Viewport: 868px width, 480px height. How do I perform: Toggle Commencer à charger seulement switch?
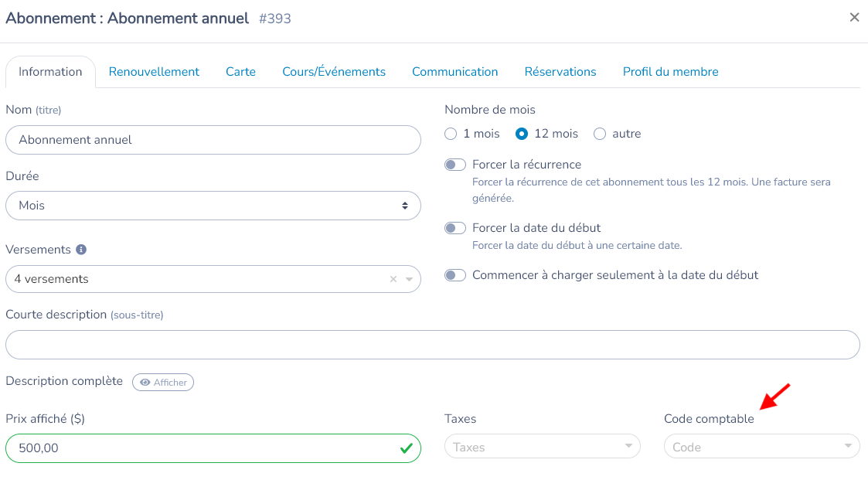coord(455,275)
